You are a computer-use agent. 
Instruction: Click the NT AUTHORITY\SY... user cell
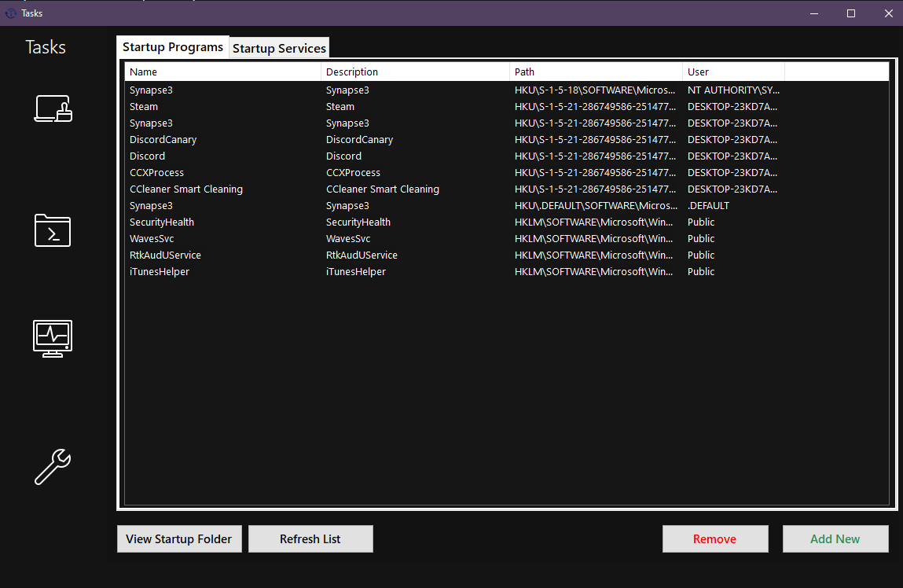pyautogui.click(x=733, y=90)
